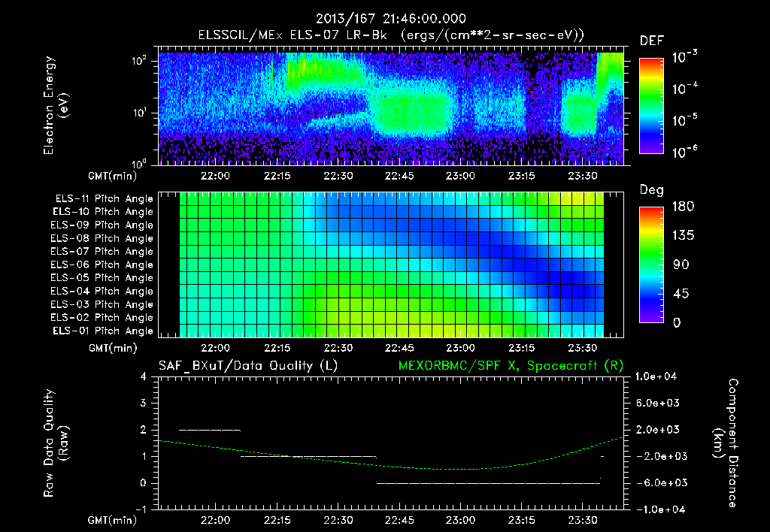Click GMT(min) label under data quality plot
Image resolution: width=770 pixels, height=532 pixels.
click(x=113, y=520)
